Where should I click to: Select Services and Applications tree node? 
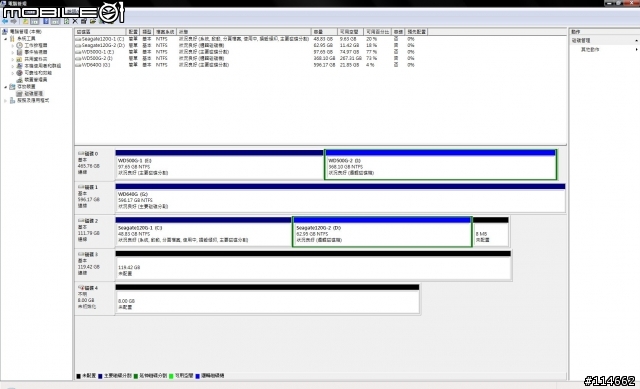point(29,100)
